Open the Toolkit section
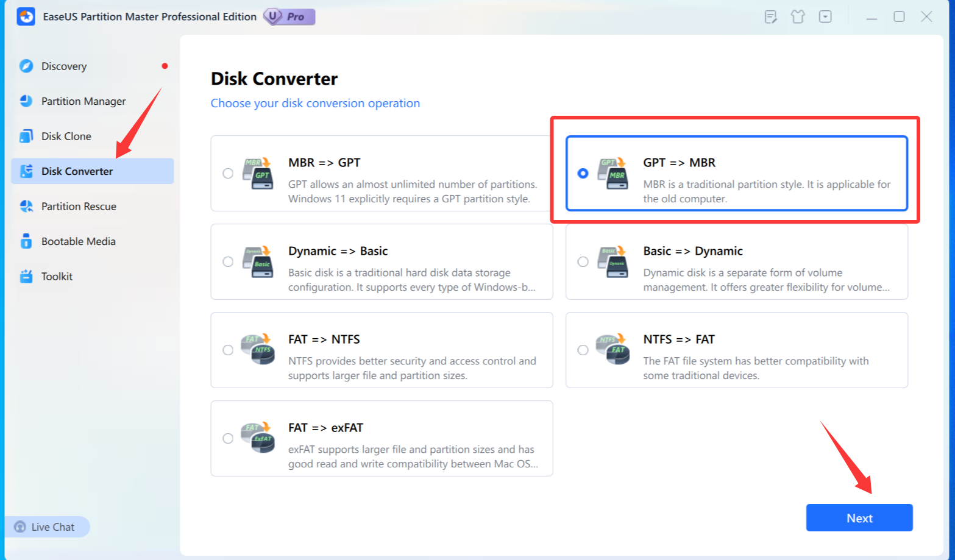 click(x=93, y=276)
